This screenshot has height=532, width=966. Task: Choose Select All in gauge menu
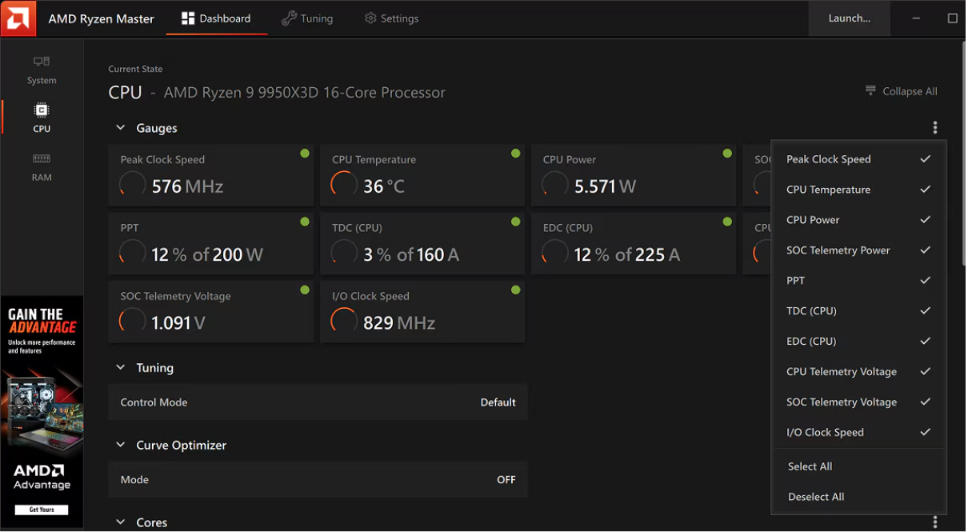point(810,467)
